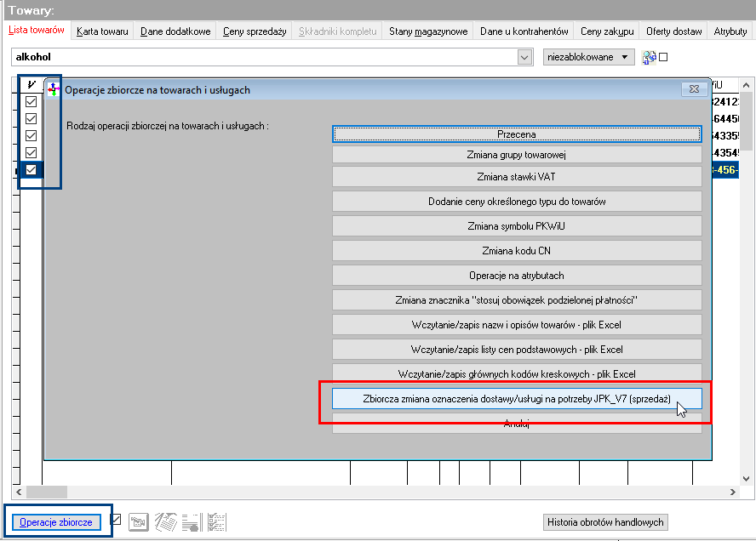Select Dodanie ceny określonego typu do towarów
756x541 pixels.
[517, 202]
